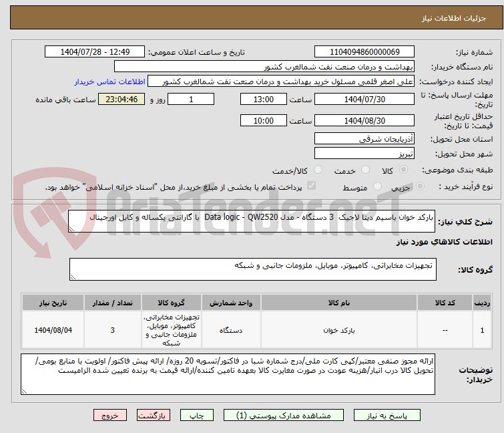Click the شرح کلی نیاز description box
The height and width of the screenshot is (433, 504).
pyautogui.click(x=252, y=221)
